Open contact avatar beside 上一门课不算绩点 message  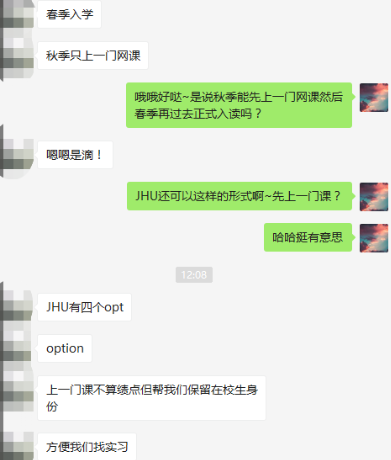pos(17,391)
